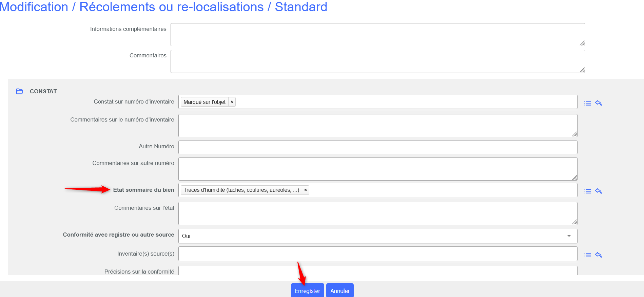Image resolution: width=644 pixels, height=297 pixels.
Task: Select the Inventaire(s) source(s) input field
Action: pyautogui.click(x=377, y=254)
